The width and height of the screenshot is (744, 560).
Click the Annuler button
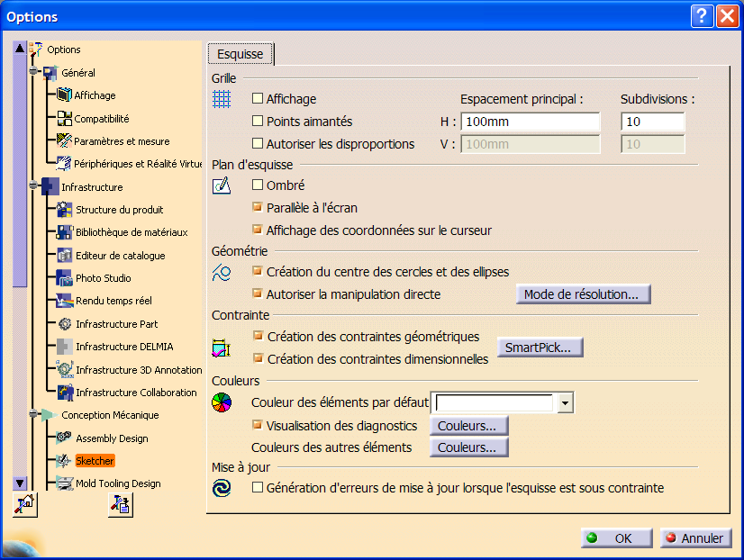pyautogui.click(x=695, y=538)
